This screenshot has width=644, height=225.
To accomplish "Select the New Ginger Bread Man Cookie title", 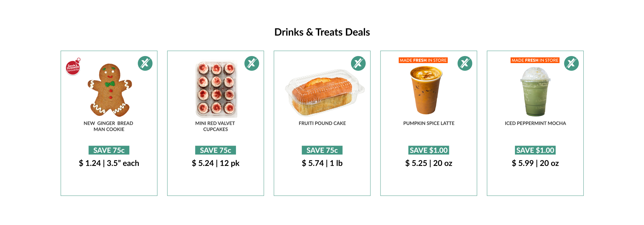I will coord(109,126).
